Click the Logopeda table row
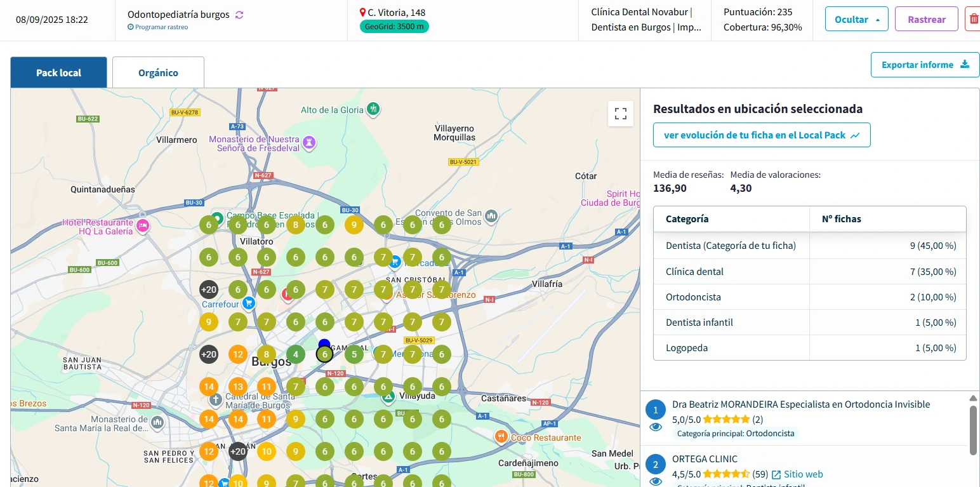980x487 pixels. 809,347
